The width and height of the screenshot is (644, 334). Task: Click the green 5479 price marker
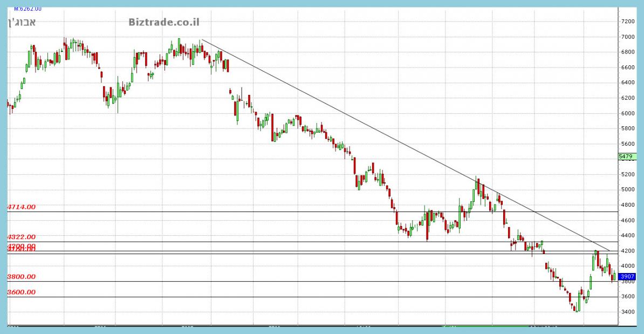point(626,156)
